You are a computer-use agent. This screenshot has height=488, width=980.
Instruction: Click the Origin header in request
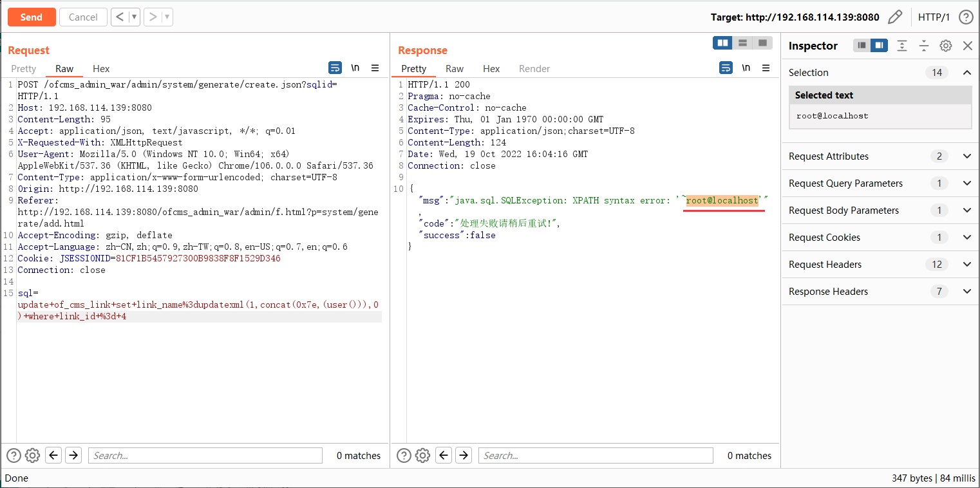pos(108,189)
